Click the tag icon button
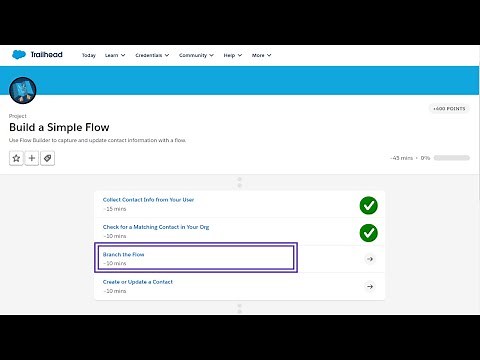This screenshot has height=360, width=480. [x=47, y=158]
